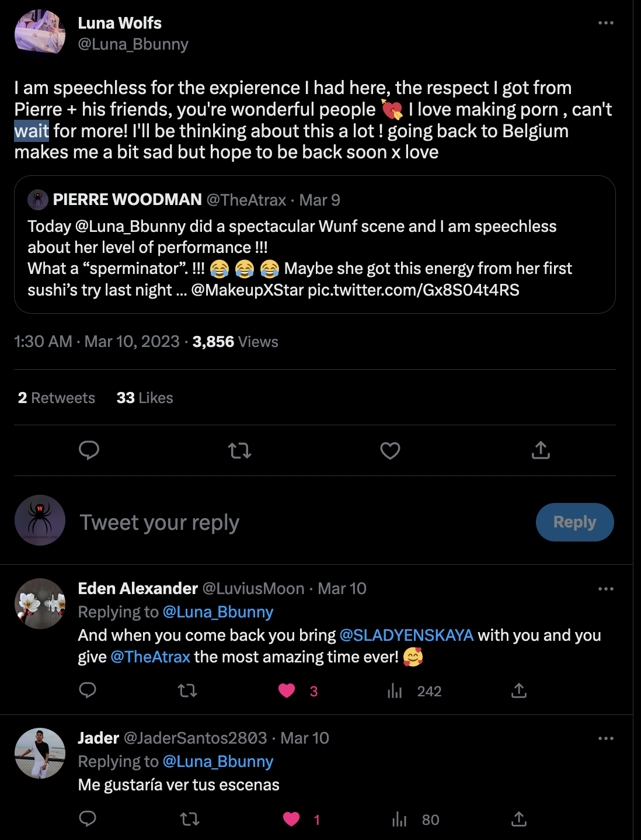
Task: Open the 2 Retweets list
Action: 57,398
